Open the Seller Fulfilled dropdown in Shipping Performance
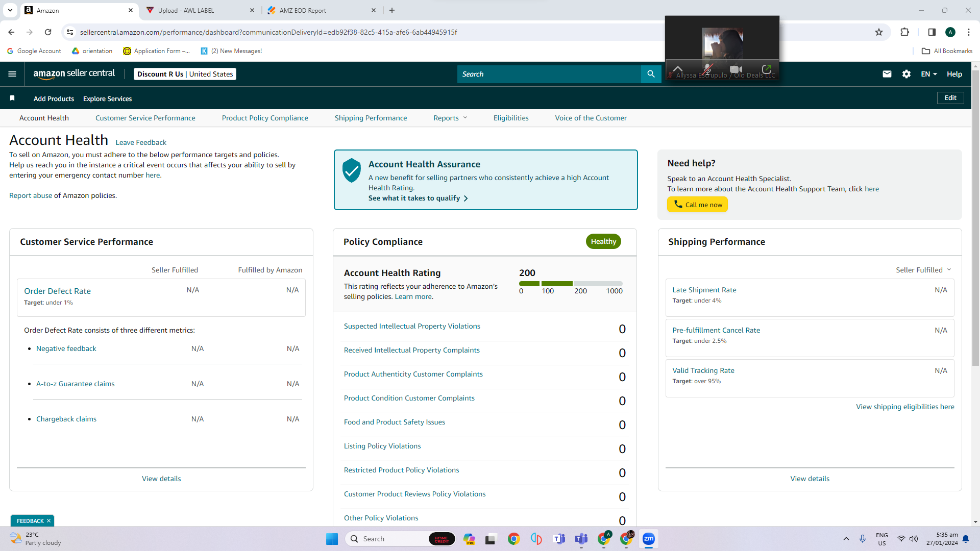 coord(923,270)
